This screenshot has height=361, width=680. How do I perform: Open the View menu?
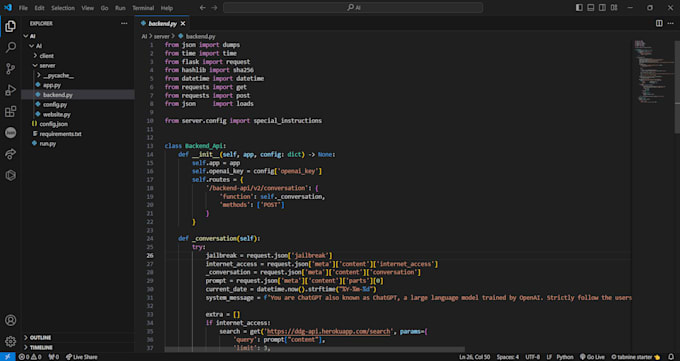point(88,8)
